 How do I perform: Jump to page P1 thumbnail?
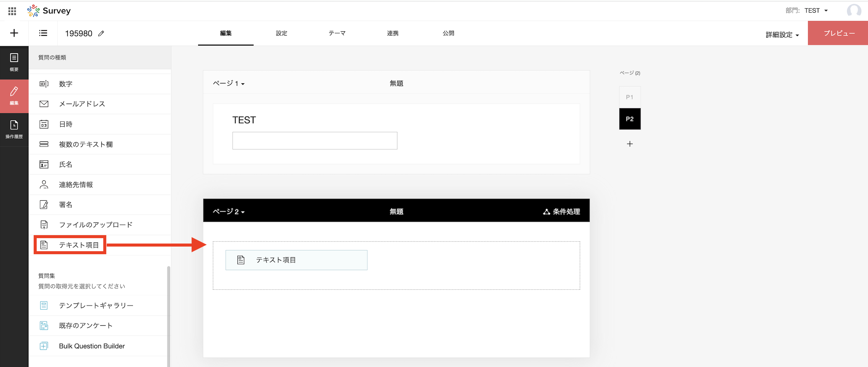629,97
